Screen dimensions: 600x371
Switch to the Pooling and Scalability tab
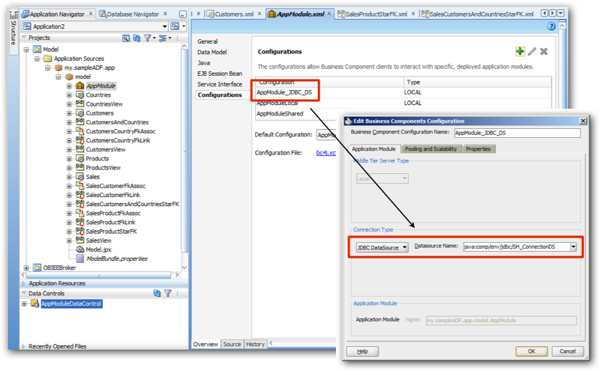pos(431,149)
